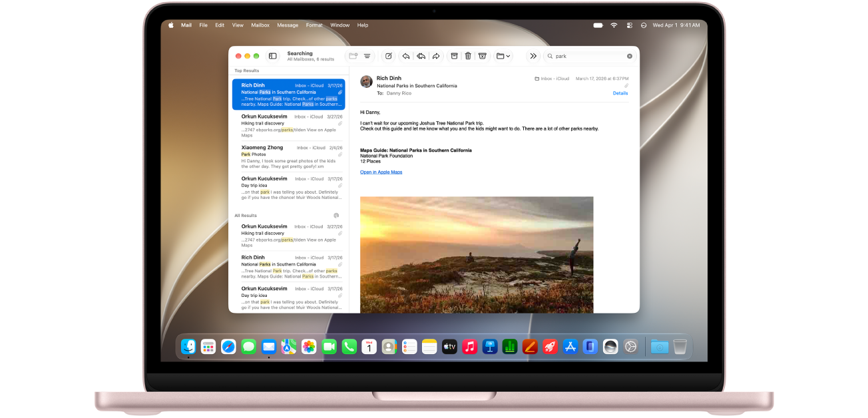
Task: Open the Message menu
Action: click(x=288, y=25)
